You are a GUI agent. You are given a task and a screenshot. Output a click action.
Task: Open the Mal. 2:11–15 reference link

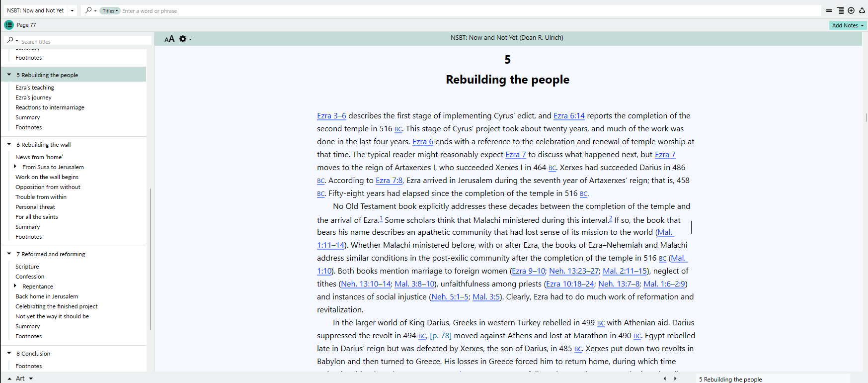(625, 271)
